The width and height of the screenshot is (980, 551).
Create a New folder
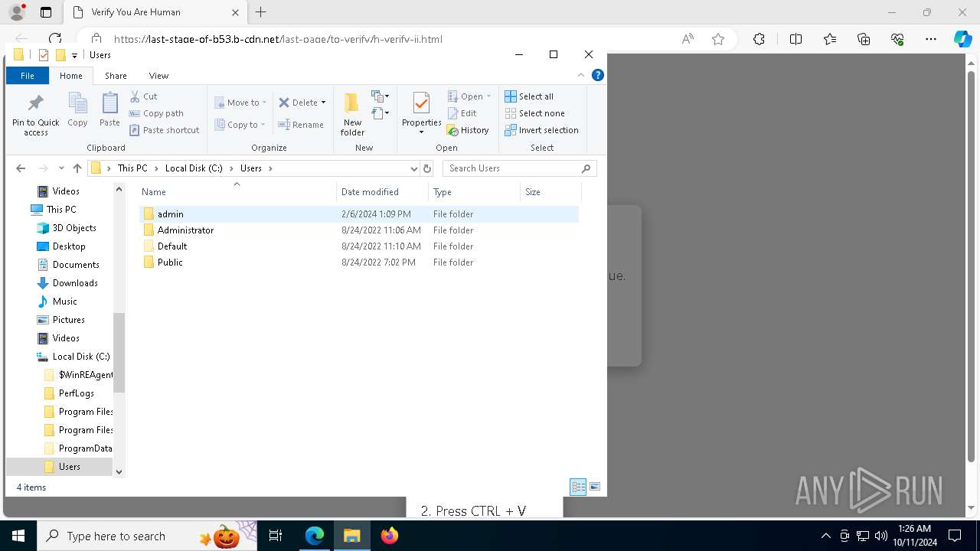click(352, 114)
